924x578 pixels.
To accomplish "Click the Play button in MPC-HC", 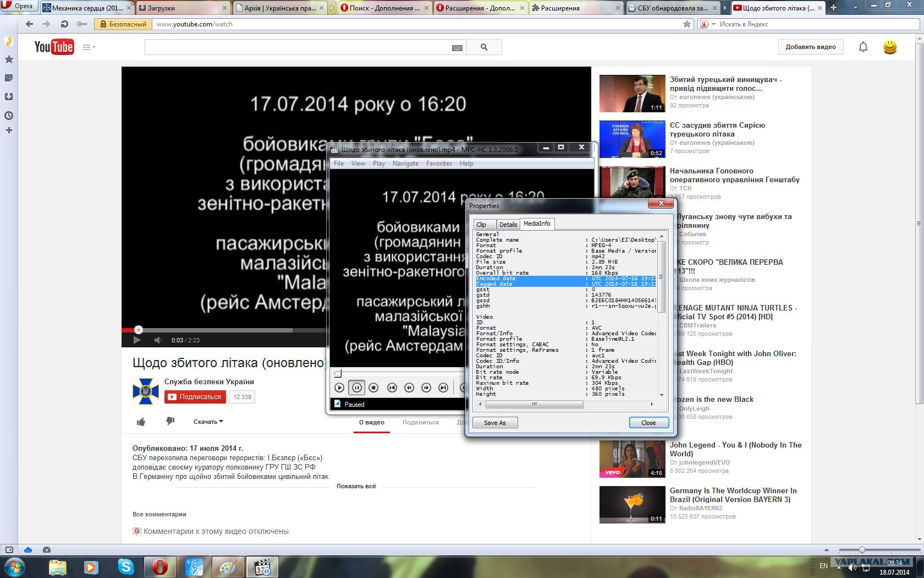I will tap(339, 388).
